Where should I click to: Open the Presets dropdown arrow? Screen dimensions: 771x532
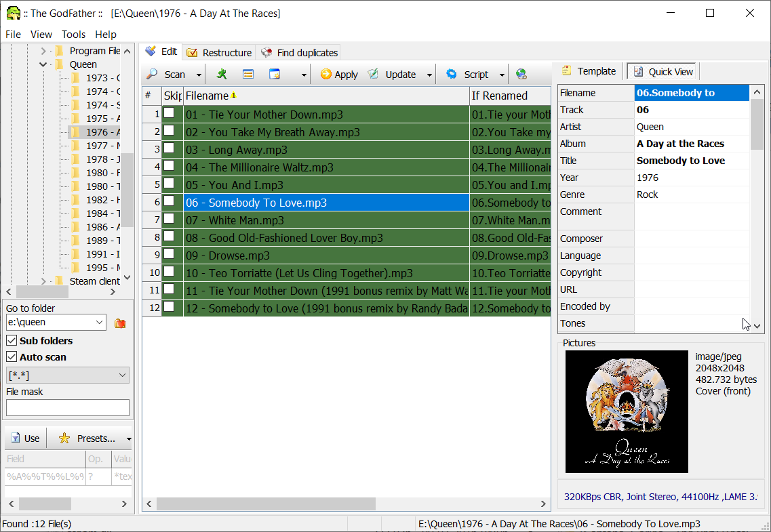pos(129,438)
